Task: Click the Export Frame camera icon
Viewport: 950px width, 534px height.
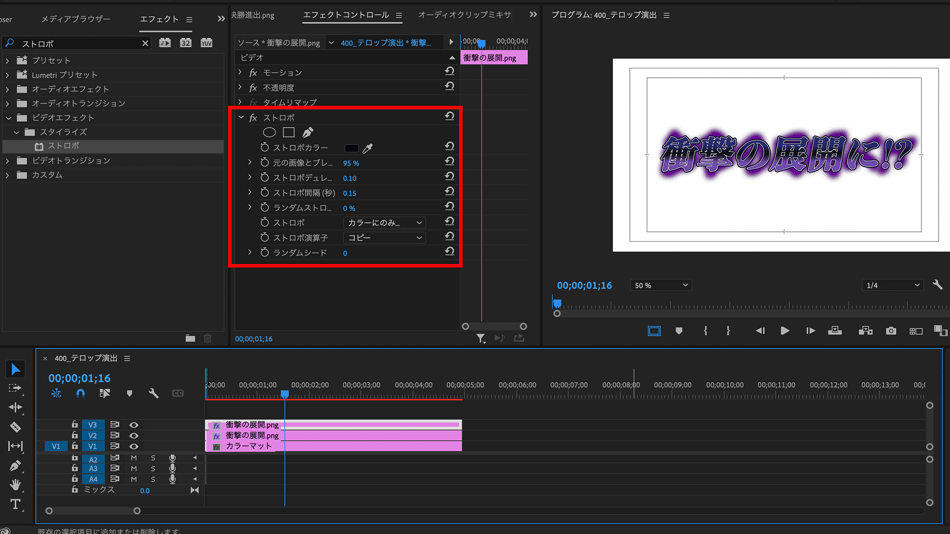Action: point(891,331)
